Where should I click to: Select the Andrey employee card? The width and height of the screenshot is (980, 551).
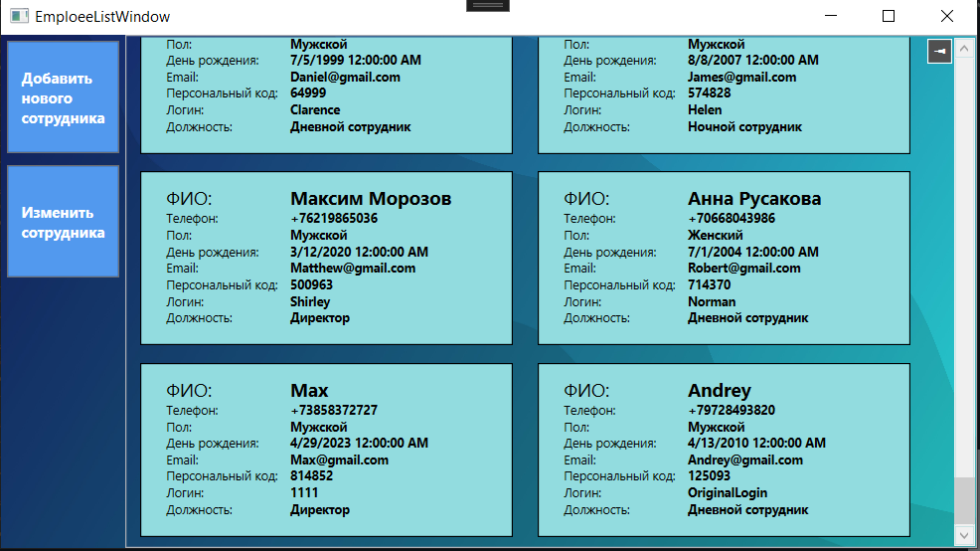724,450
